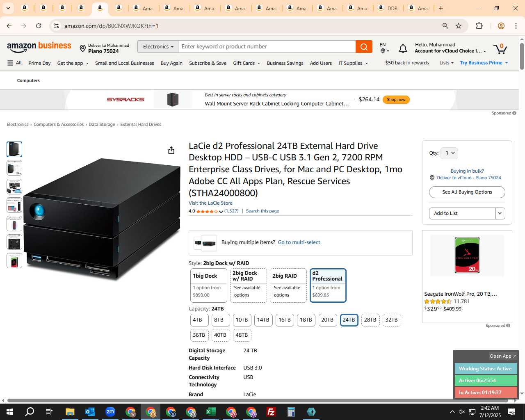
Task: Open browser extensions puzzle icon
Action: [479, 26]
